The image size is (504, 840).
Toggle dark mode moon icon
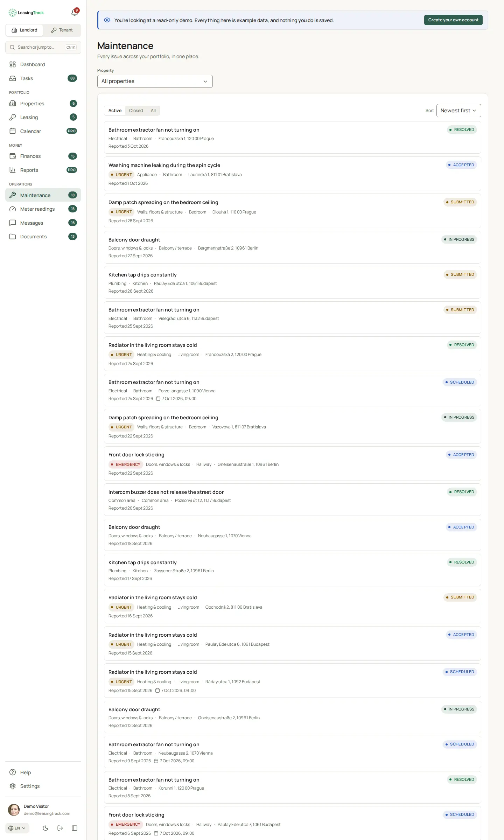point(45,828)
